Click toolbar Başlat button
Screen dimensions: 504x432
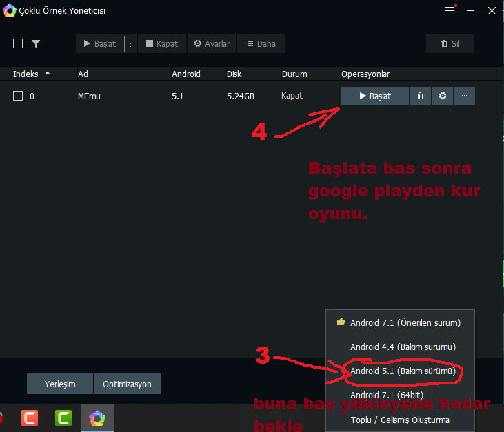100,43
